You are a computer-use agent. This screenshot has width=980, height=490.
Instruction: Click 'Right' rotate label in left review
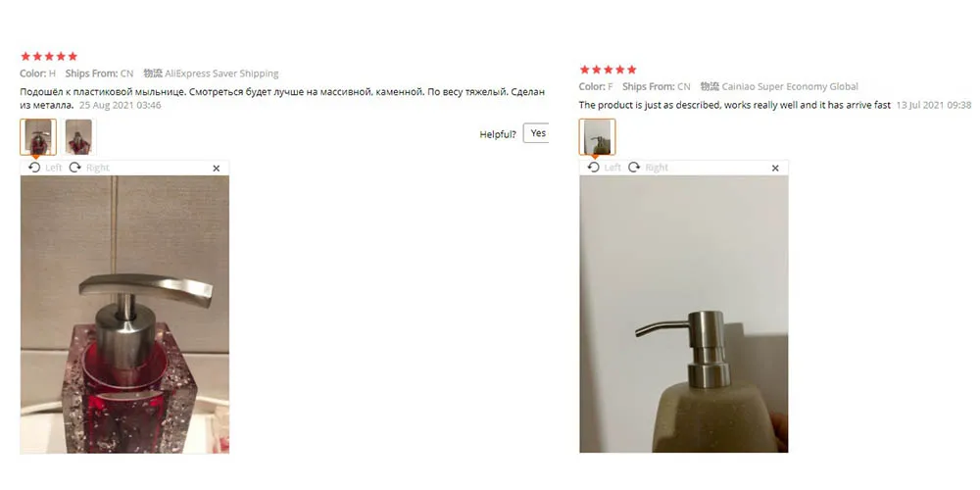pos(97,168)
